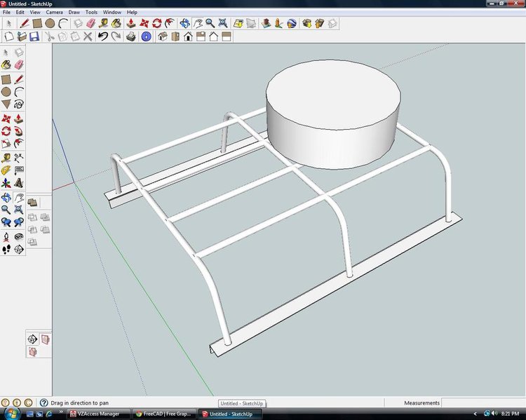Open the Windows Start menu
Viewport: 526px width, 420px height.
point(11,413)
